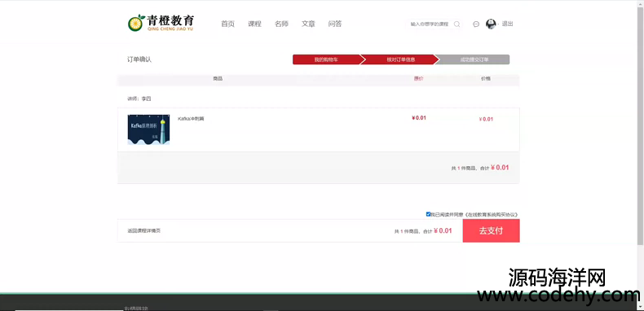Screen dimensions: 644x311
Task: Open the 在线教育系统购买协议 link
Action: coord(492,215)
